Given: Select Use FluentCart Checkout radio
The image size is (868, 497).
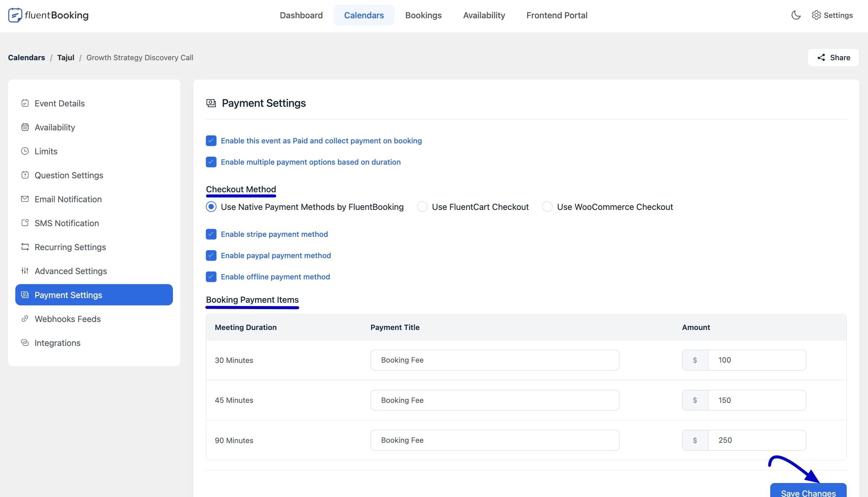Looking at the screenshot, I should (422, 207).
